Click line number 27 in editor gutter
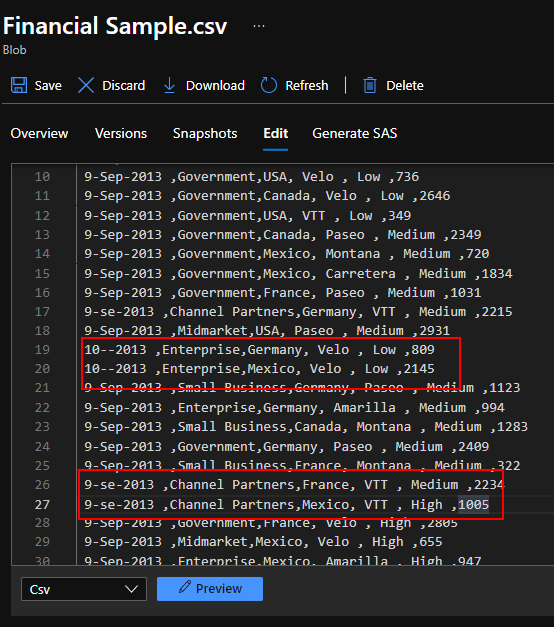Screen dimensions: 554x627 click(x=42, y=505)
